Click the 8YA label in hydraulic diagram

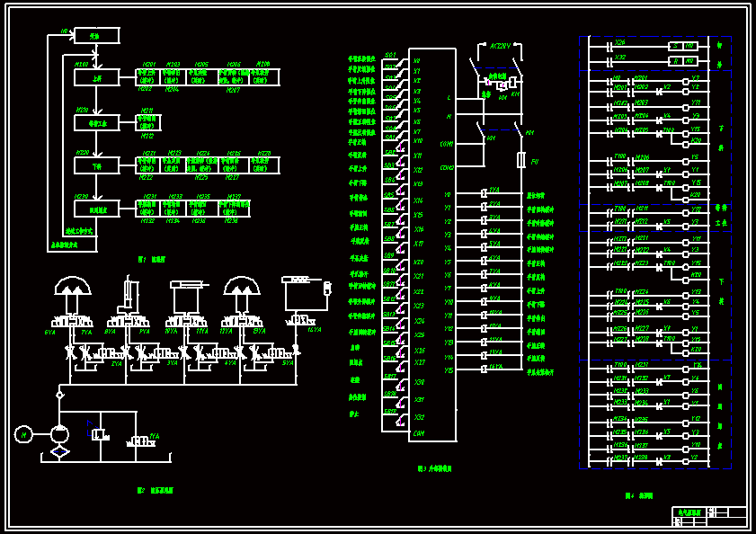click(110, 332)
